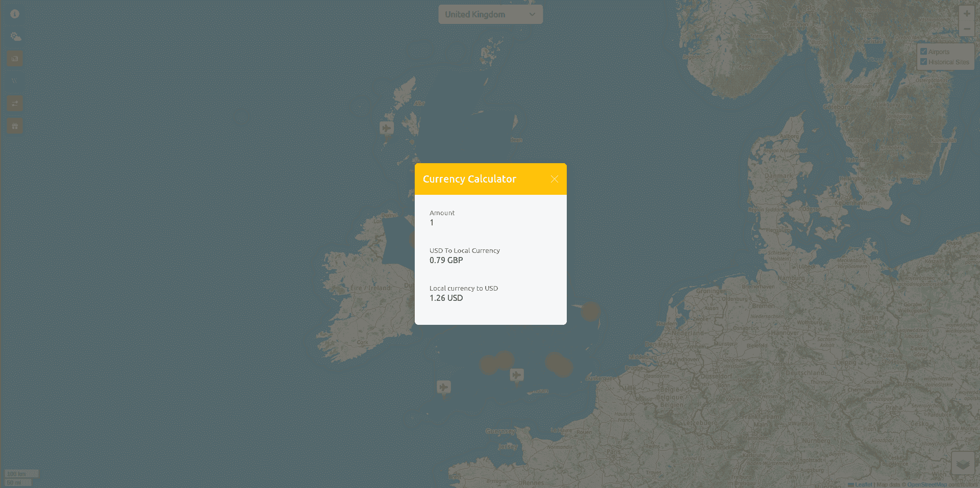Open the weather forecast icon

[x=15, y=37]
